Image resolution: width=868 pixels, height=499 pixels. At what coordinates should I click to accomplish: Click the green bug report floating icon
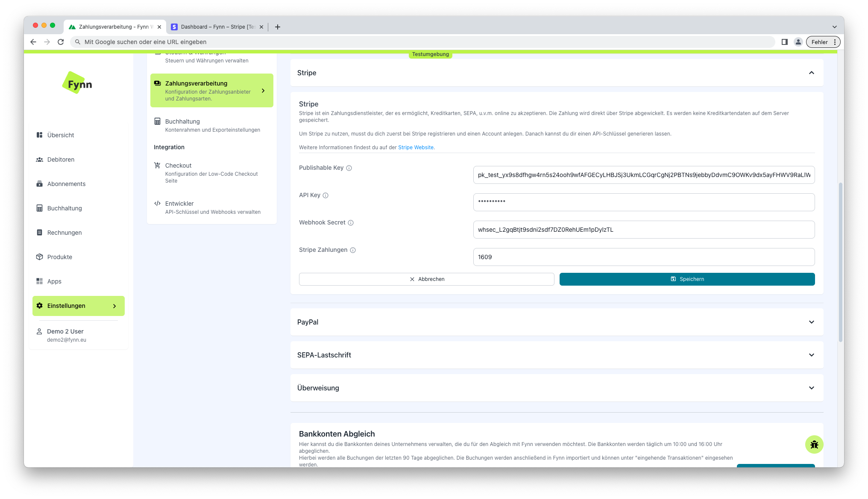point(814,445)
